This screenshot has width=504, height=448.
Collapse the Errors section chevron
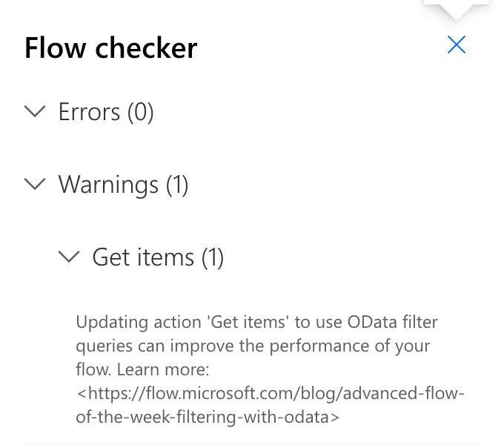[35, 112]
